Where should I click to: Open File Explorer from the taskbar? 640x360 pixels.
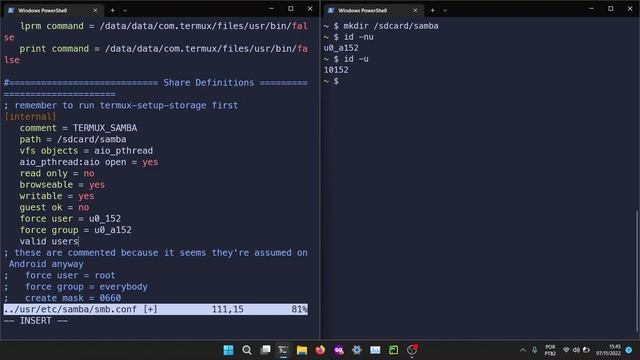tap(302, 350)
